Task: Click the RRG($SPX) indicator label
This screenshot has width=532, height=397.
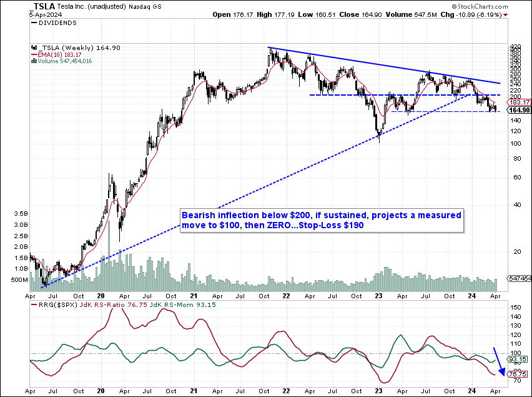Action: pyautogui.click(x=57, y=304)
